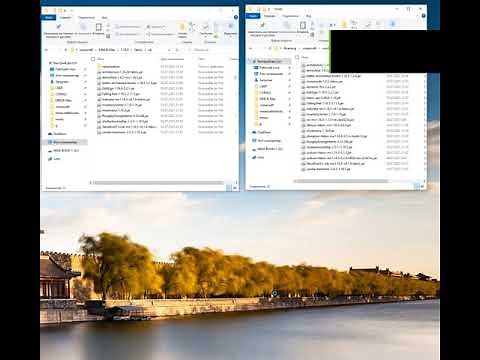Open Properties from left window ribbon
This screenshot has width=480, height=360.
(206, 29)
